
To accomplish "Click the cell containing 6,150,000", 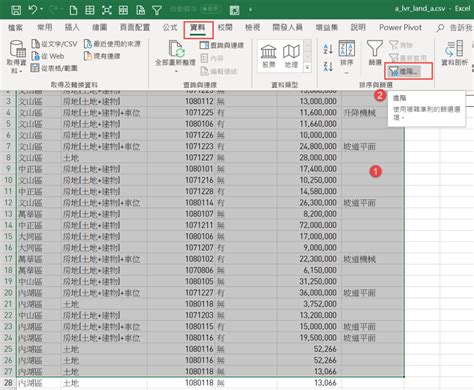I will pyautogui.click(x=309, y=270).
